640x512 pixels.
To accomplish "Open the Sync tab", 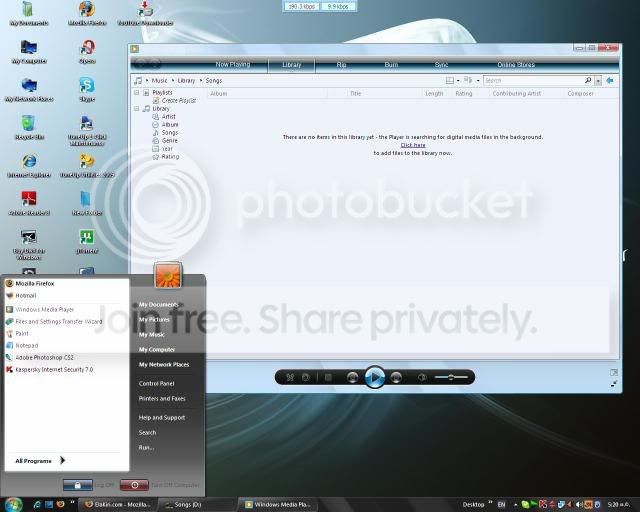I will (x=441, y=65).
